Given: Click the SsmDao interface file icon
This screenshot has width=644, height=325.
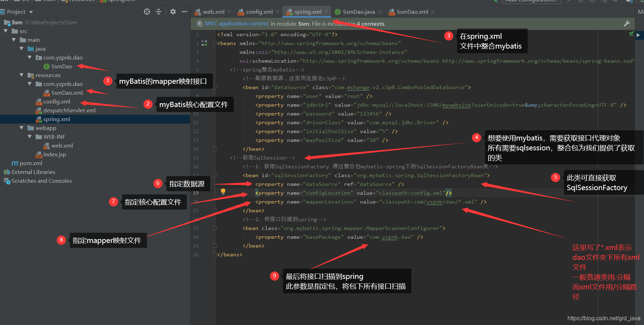Looking at the screenshot, I should pos(46,66).
